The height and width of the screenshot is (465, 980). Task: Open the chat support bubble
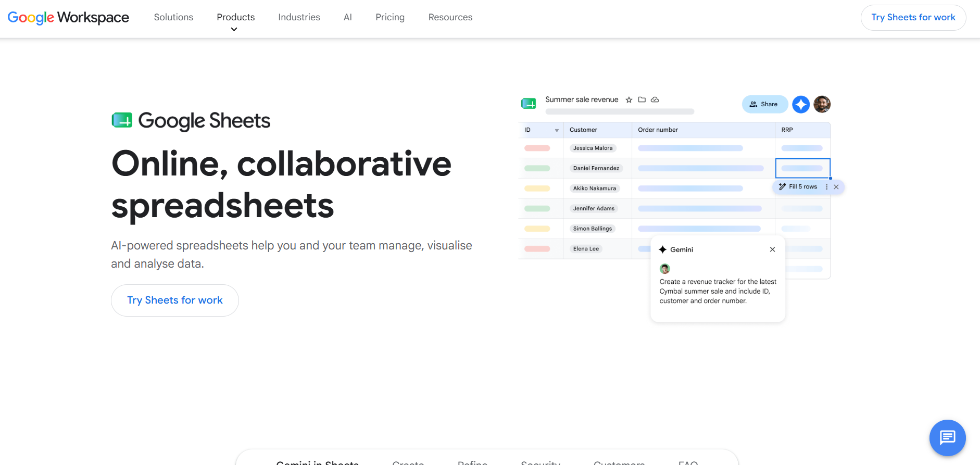(948, 438)
